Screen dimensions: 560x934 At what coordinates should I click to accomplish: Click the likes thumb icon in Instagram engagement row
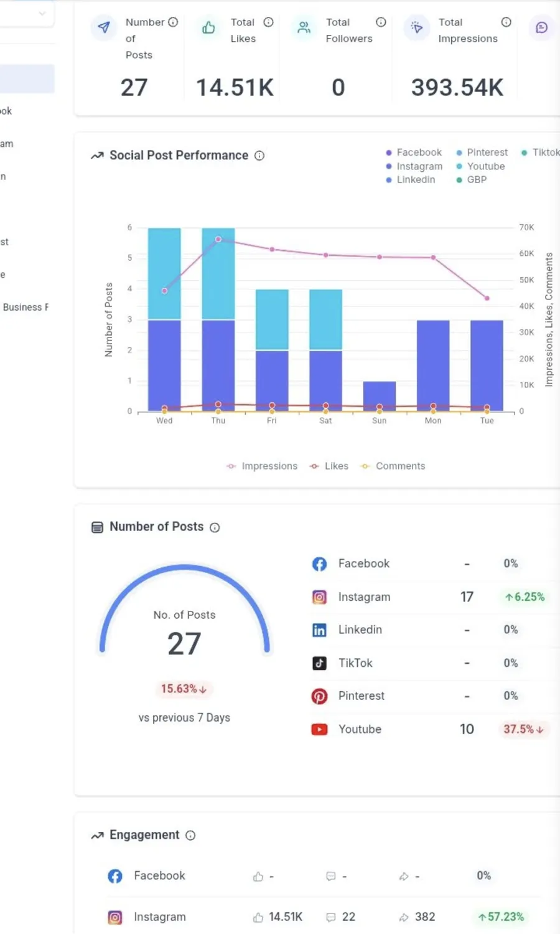tap(258, 917)
